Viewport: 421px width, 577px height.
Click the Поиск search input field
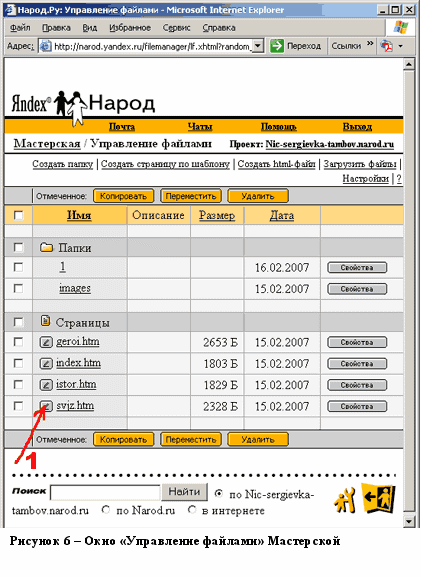tap(105, 492)
